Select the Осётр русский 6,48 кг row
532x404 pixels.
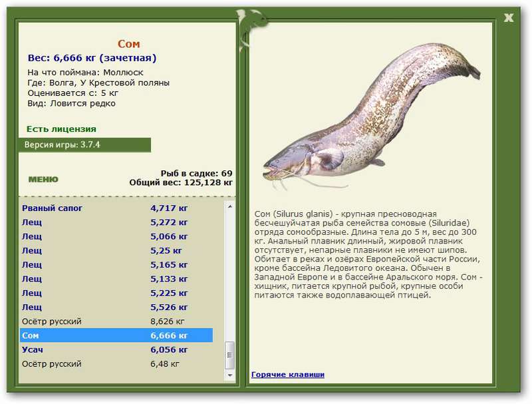tap(116, 364)
